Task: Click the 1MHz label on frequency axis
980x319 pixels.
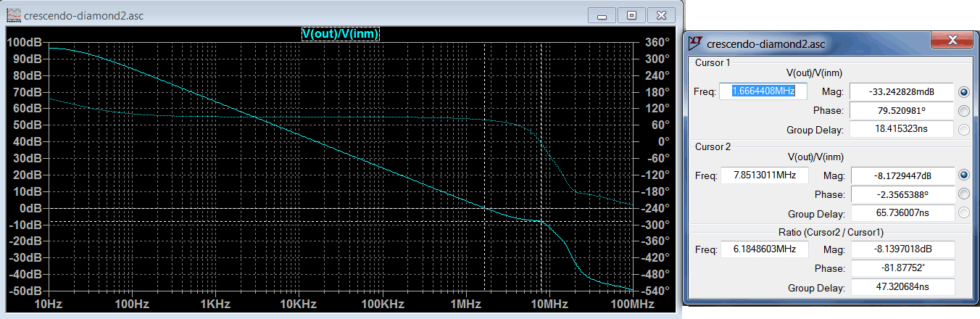Action: [466, 304]
